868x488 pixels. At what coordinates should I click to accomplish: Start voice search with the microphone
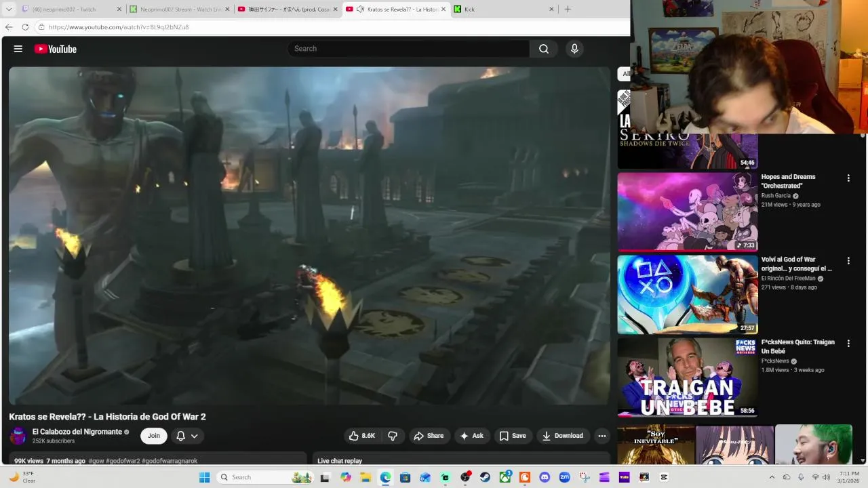coord(574,49)
